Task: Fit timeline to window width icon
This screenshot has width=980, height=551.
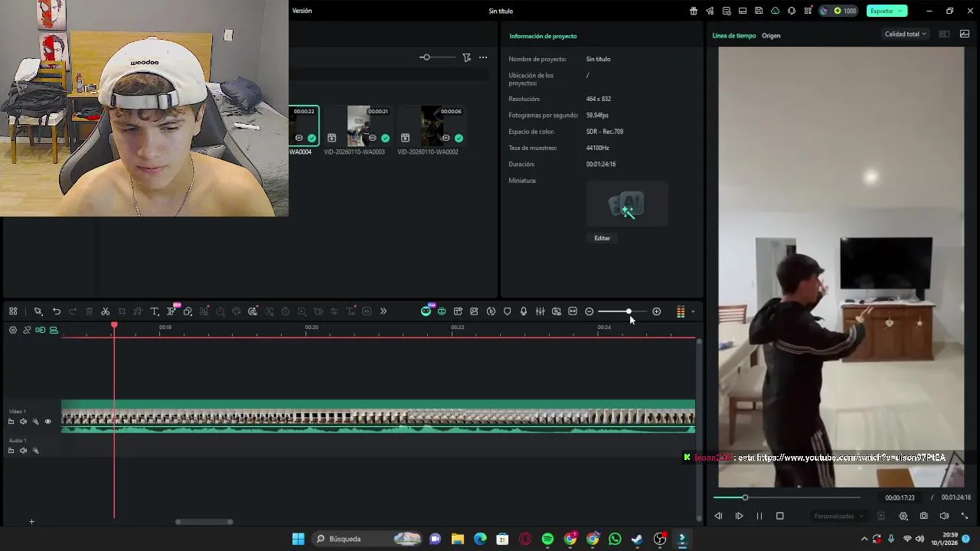Action: tap(573, 311)
